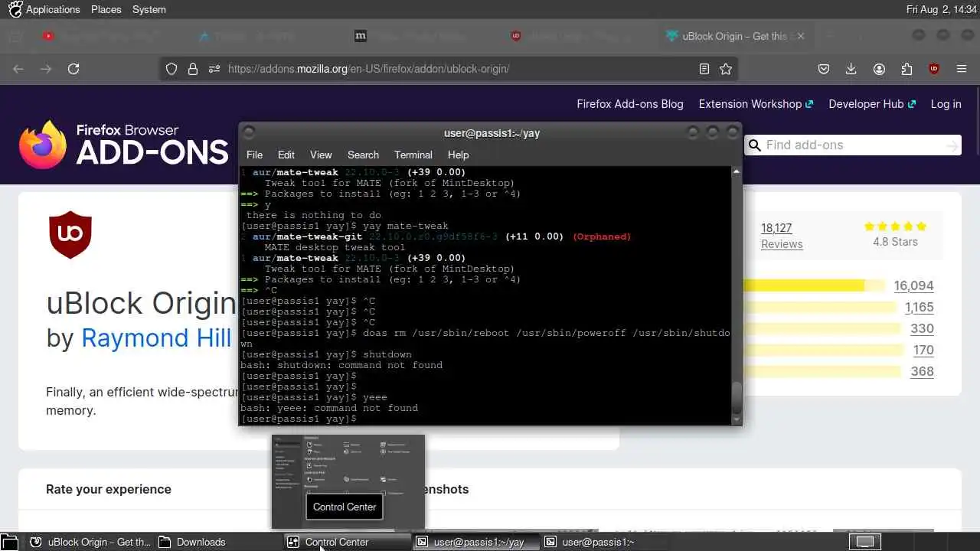980x551 pixels.
Task: Open the Firefox hamburger menu
Action: 962,69
